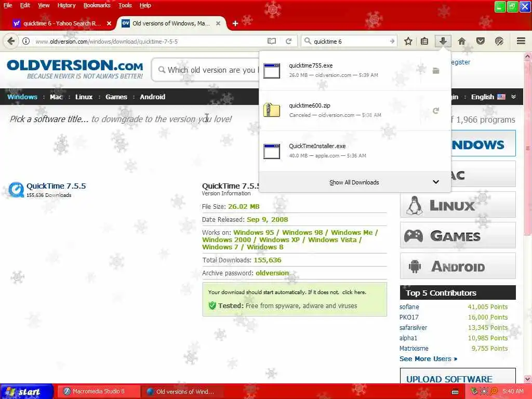Click the page vertical scrollbar up arrow
Image resolution: width=532 pixels, height=399 pixels.
pyautogui.click(x=528, y=56)
